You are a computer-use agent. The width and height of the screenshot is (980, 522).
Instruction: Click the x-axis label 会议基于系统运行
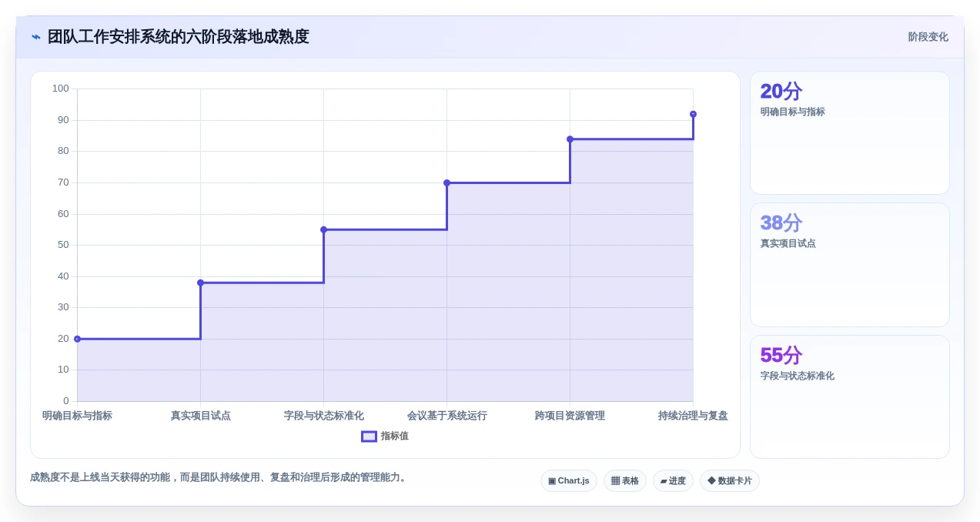[x=447, y=416]
